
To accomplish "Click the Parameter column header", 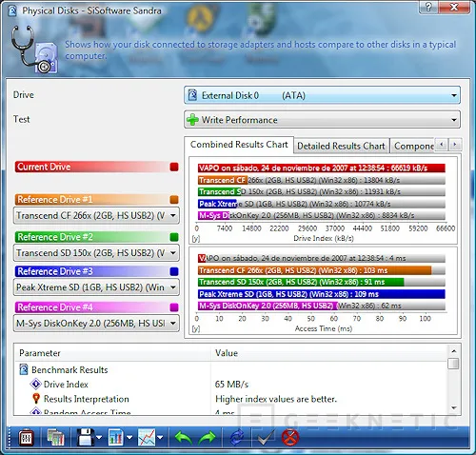I will (112, 353).
